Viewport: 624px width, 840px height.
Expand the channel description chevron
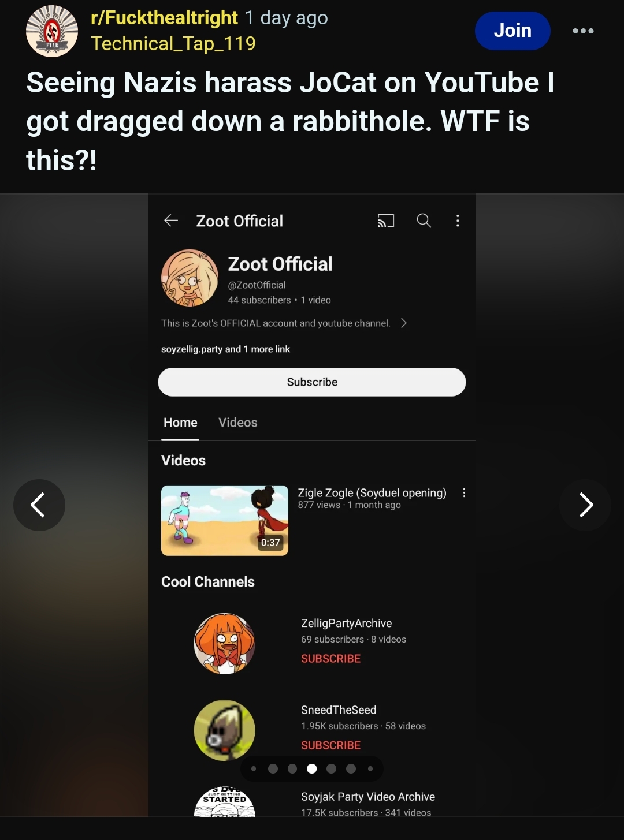click(404, 323)
